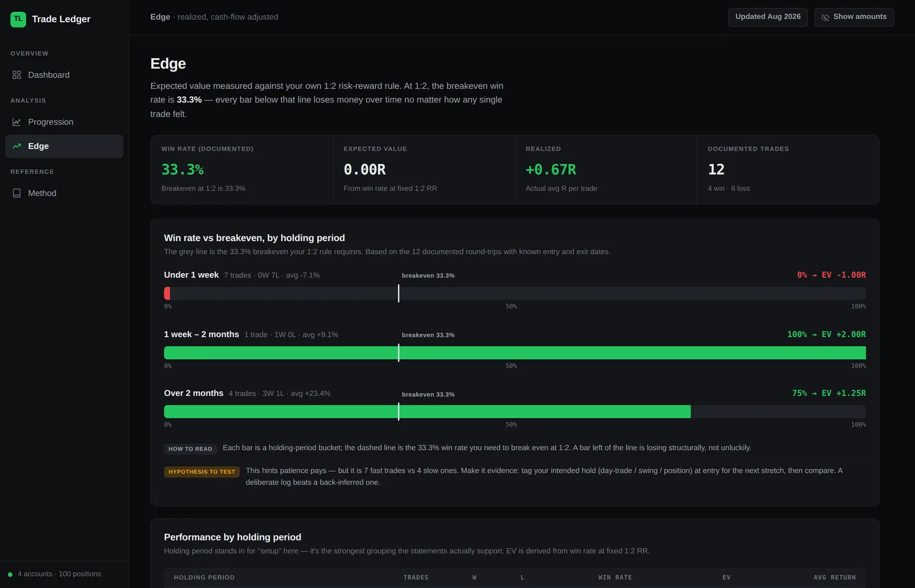Click the Progression chart icon
This screenshot has height=588, width=915.
click(16, 122)
